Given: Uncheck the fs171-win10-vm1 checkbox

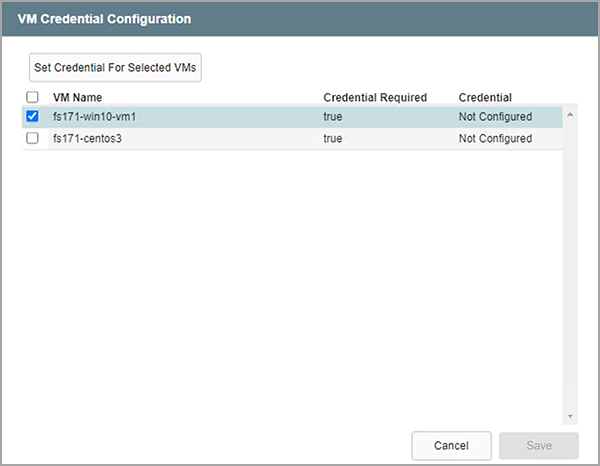Looking at the screenshot, I should pos(32,117).
